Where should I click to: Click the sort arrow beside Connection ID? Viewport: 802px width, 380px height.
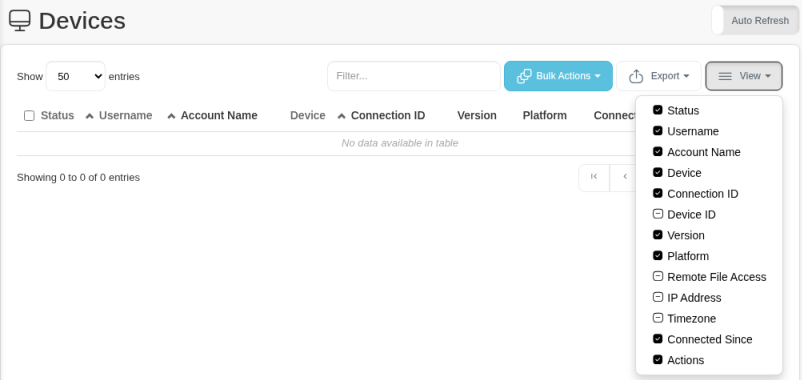click(x=342, y=116)
